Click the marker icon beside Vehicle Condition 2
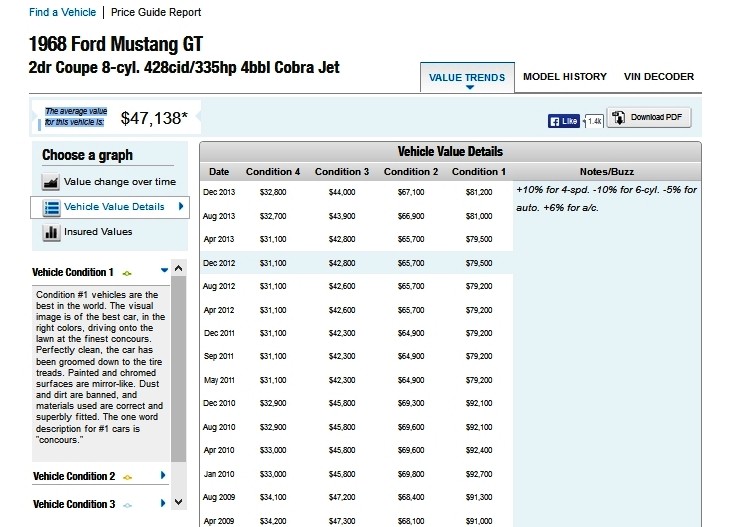Screen dimensions: 736x527 [x=127, y=477]
